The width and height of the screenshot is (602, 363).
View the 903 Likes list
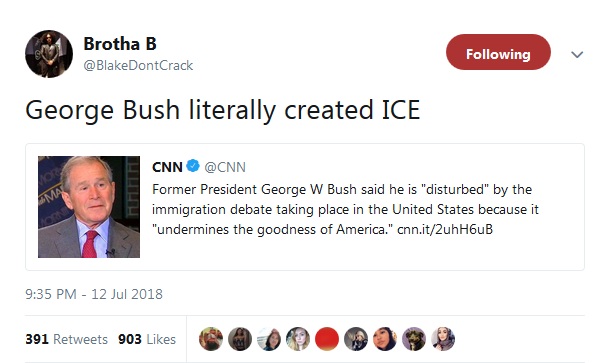click(x=147, y=339)
